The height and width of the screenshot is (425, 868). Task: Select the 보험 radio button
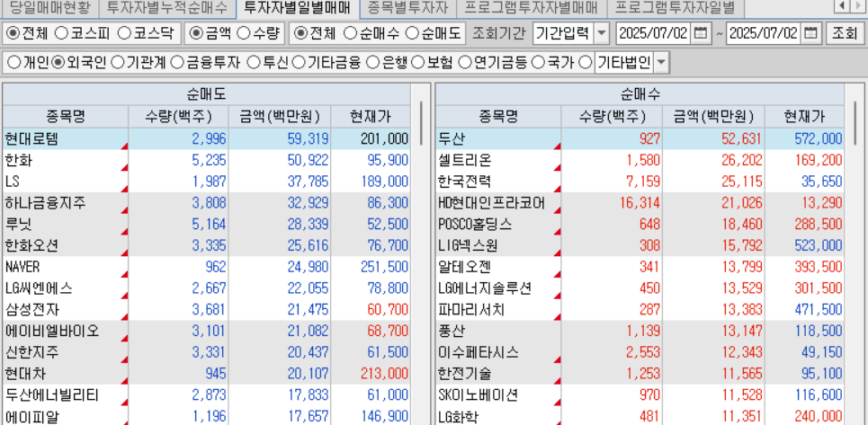coord(418,63)
